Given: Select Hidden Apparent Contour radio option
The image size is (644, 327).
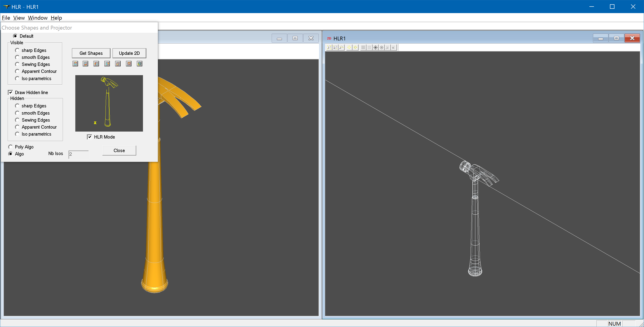Looking at the screenshot, I should pyautogui.click(x=17, y=127).
